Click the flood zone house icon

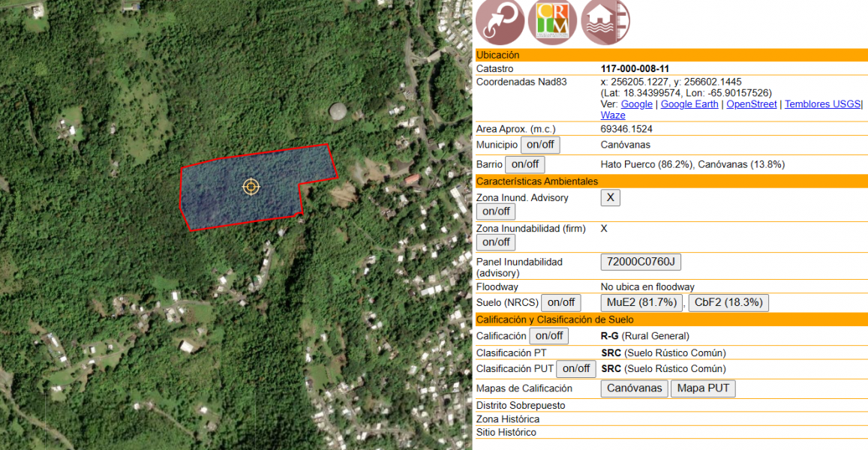(x=605, y=21)
